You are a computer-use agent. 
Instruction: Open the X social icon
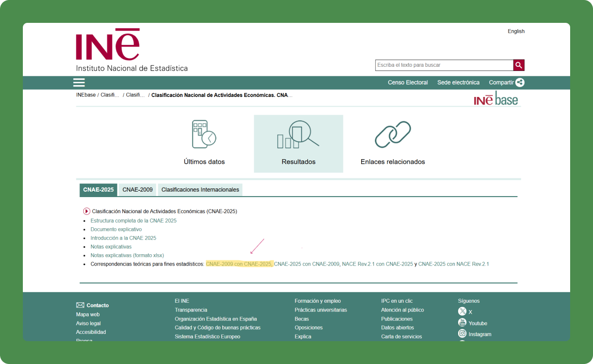tap(462, 311)
